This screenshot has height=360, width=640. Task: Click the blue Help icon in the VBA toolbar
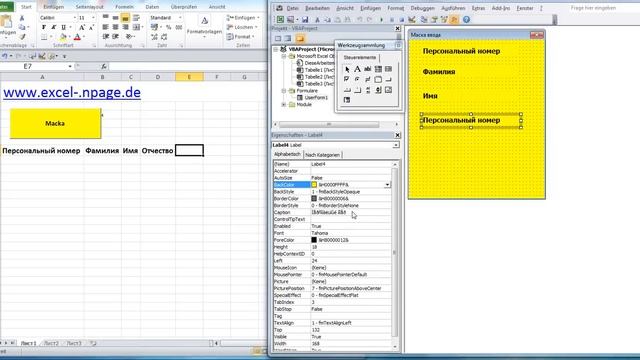467,20
